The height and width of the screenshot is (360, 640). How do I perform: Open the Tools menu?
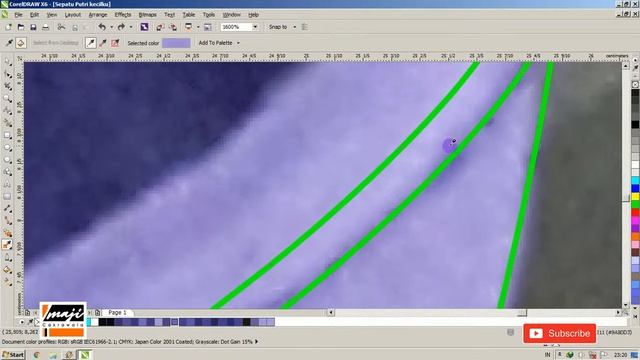pyautogui.click(x=209, y=15)
